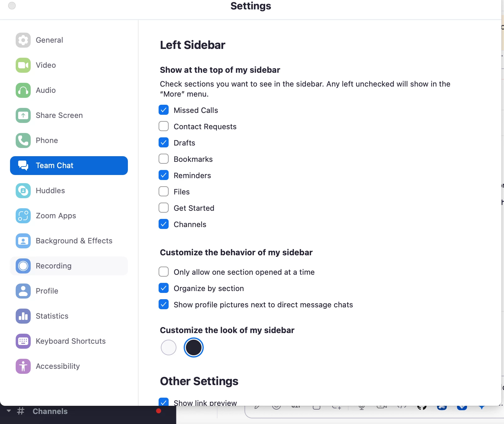The width and height of the screenshot is (504, 424).
Task: Enable the Get Started checkbox
Action: [164, 208]
